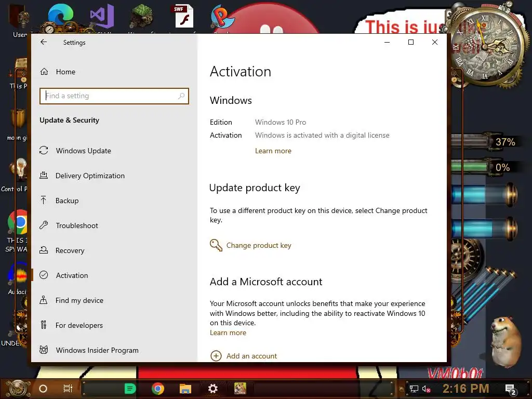Open the green notes app on taskbar
The height and width of the screenshot is (399, 532).
point(130,389)
